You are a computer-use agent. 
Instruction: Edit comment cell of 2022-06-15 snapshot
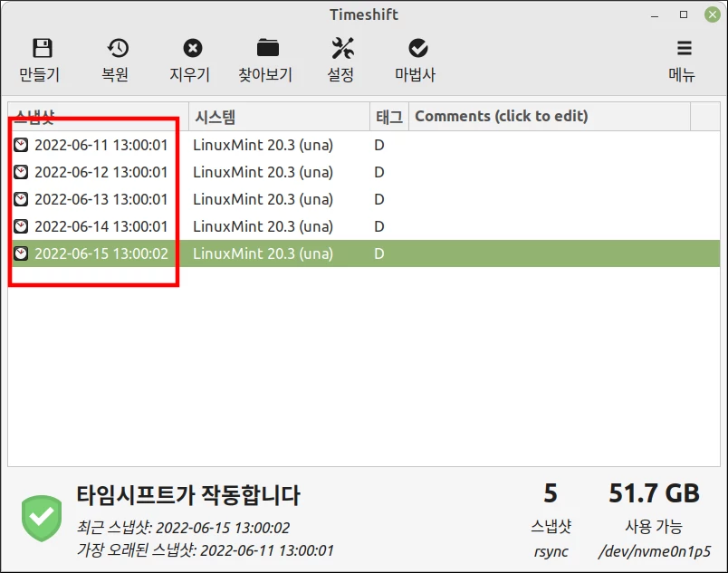tap(550, 253)
